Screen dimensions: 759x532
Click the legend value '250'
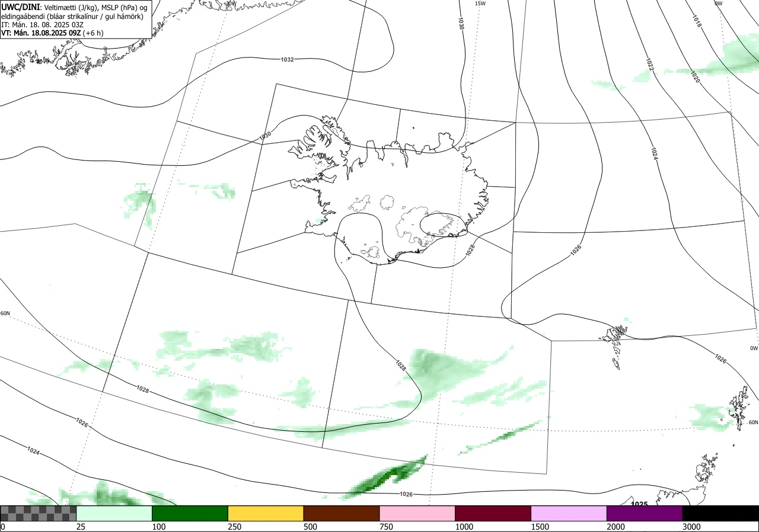coord(235,527)
